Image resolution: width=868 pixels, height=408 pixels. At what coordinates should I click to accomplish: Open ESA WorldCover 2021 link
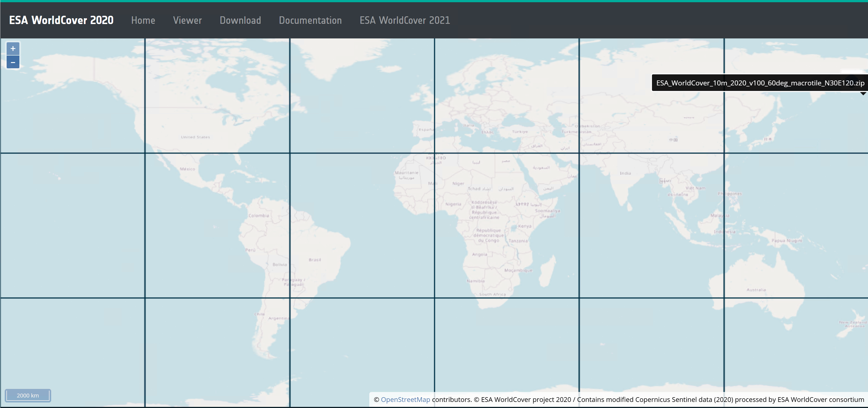pos(404,20)
